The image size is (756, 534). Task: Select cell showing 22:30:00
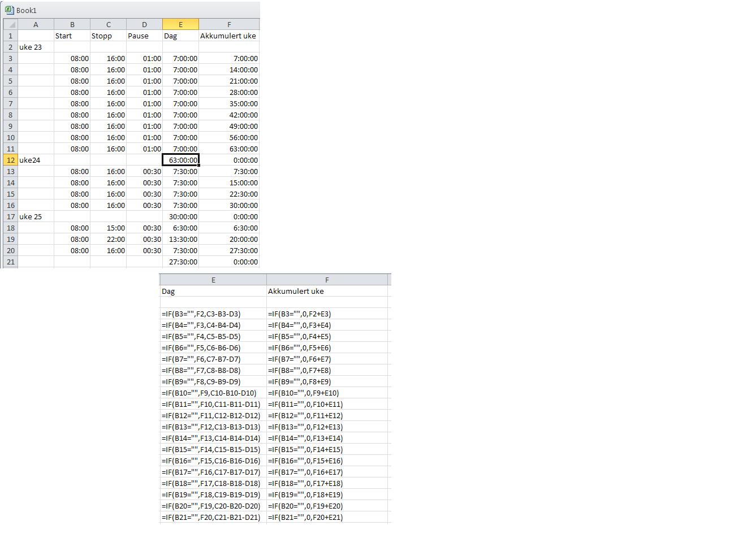click(229, 194)
